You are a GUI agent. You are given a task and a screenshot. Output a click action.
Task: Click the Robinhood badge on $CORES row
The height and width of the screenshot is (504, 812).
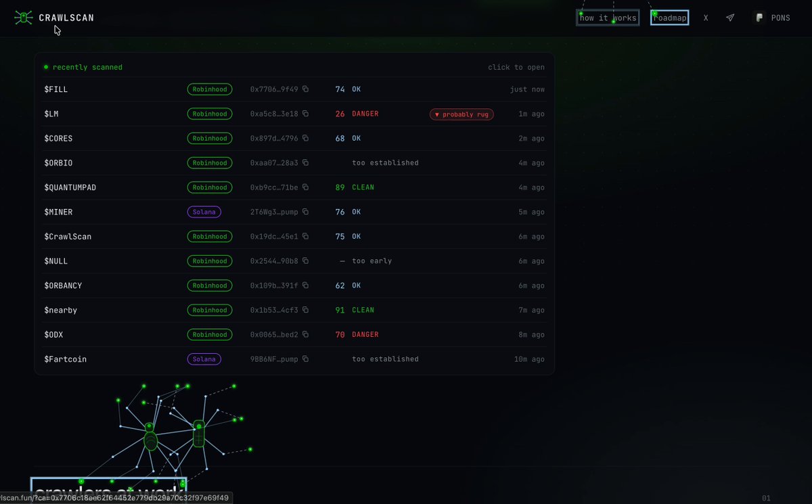point(210,138)
